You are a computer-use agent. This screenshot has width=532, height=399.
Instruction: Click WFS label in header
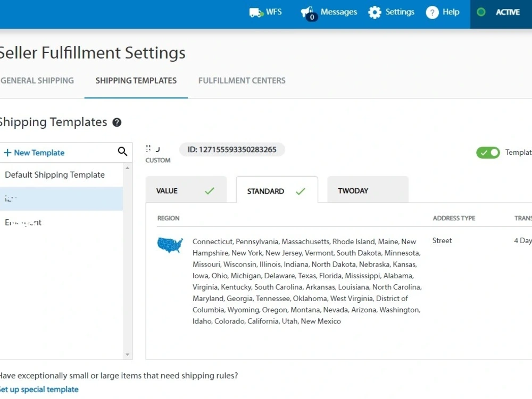[x=274, y=12]
